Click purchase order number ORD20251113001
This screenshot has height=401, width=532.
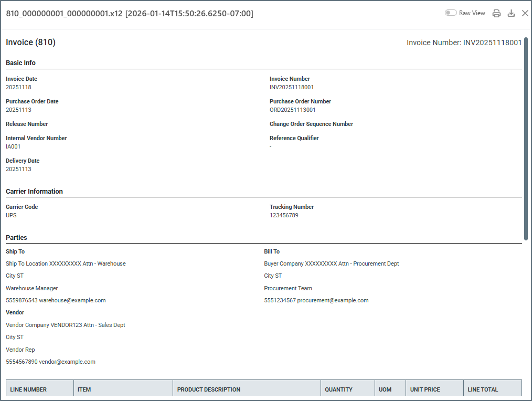292,110
